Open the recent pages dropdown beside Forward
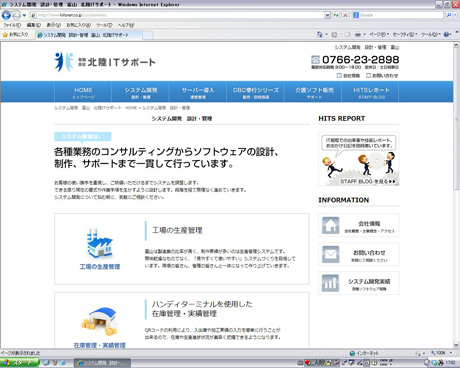Screen dimensions: 460x368 point(24,15)
